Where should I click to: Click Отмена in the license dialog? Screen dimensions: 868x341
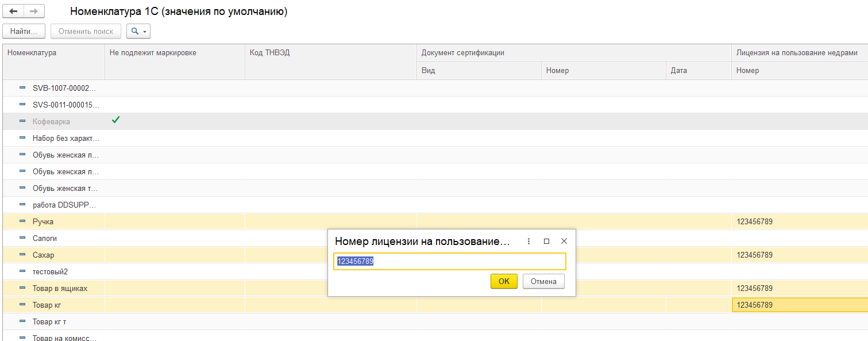coord(543,281)
